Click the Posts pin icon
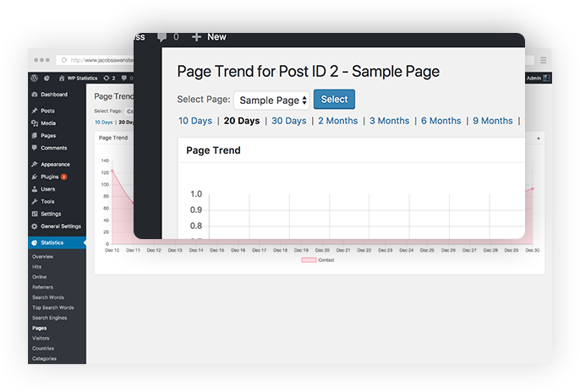Screen dimensions: 580x392 click(35, 111)
